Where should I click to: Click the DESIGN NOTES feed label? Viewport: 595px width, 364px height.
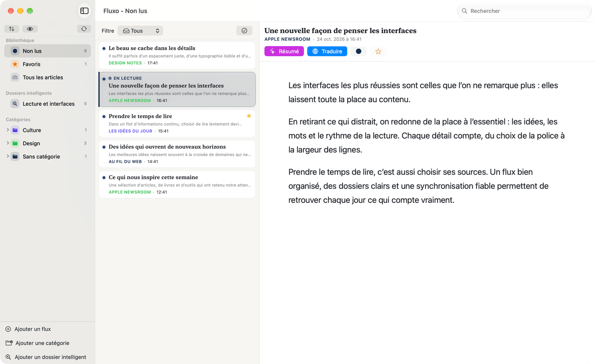pyautogui.click(x=125, y=63)
